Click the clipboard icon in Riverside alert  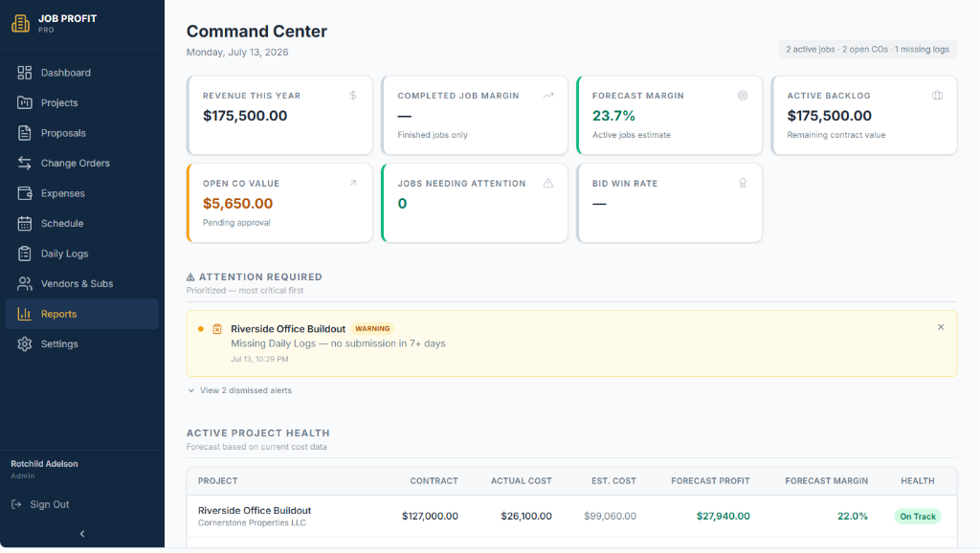point(217,329)
